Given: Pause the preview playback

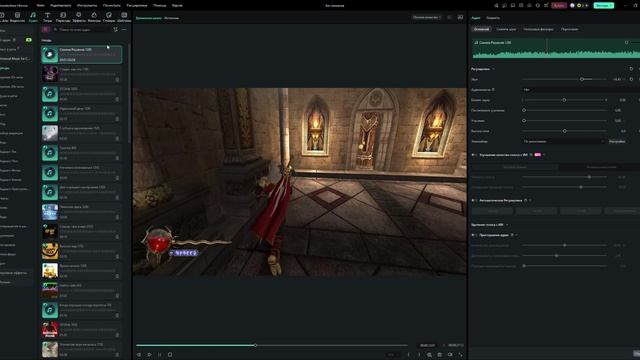Looking at the screenshot, I should (160, 355).
